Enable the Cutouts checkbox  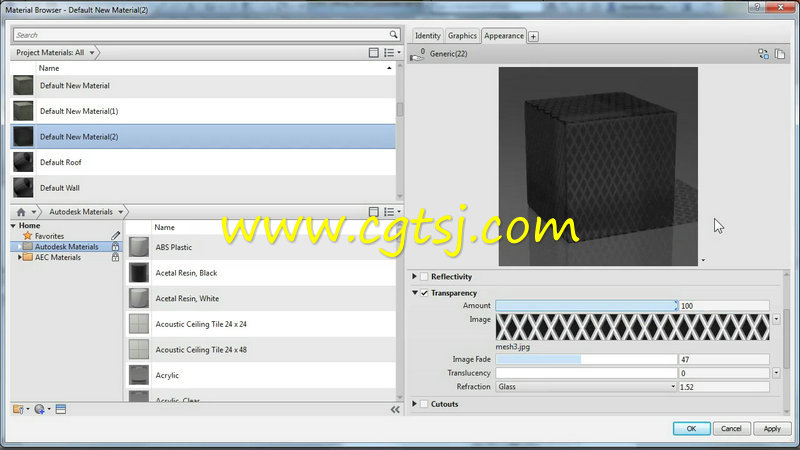coord(424,404)
